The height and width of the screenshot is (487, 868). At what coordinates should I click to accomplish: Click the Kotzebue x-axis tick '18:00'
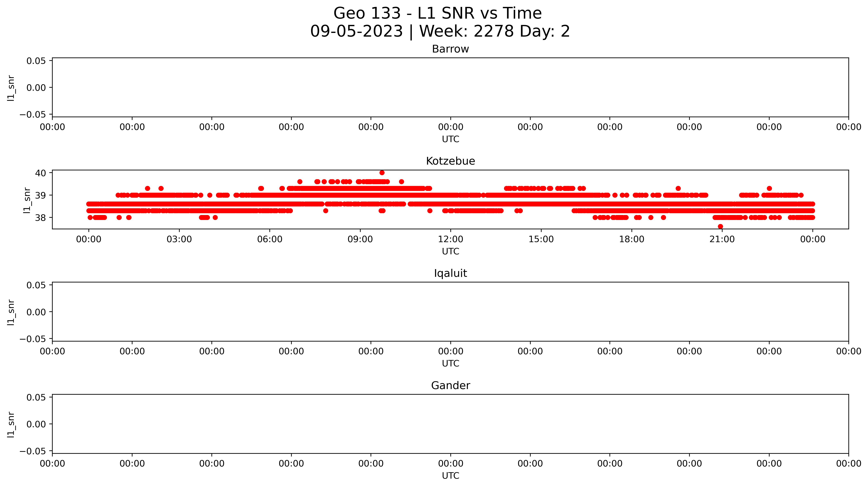tap(631, 240)
